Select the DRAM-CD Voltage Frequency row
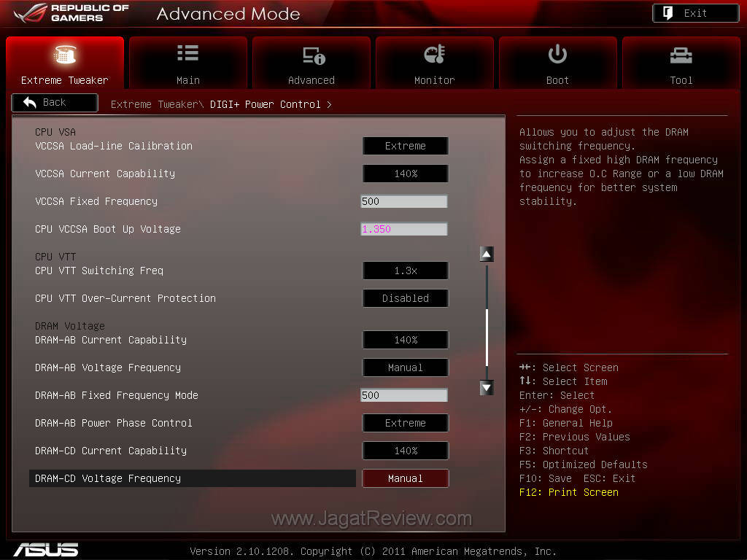 pos(193,478)
